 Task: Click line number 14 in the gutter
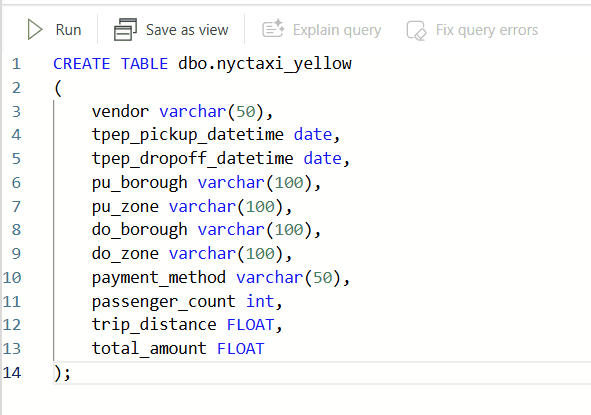[12, 373]
